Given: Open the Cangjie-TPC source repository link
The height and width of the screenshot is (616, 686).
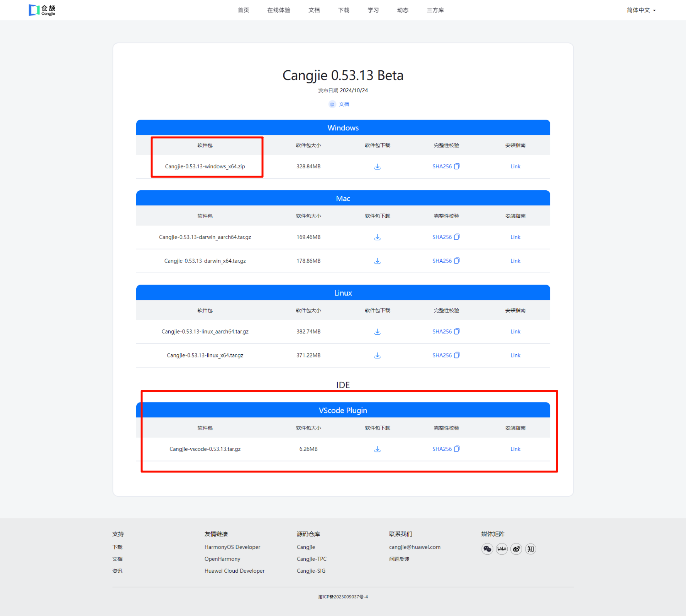Looking at the screenshot, I should (311, 559).
